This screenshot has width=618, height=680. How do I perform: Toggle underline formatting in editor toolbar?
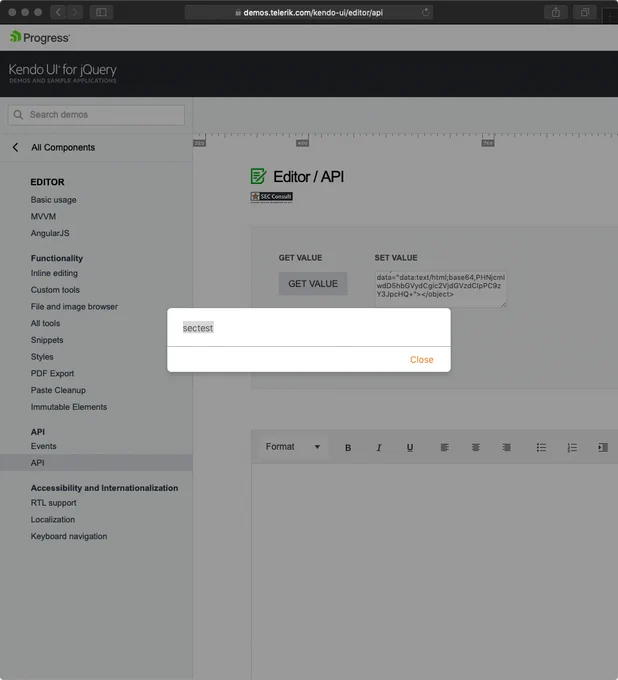[409, 448]
